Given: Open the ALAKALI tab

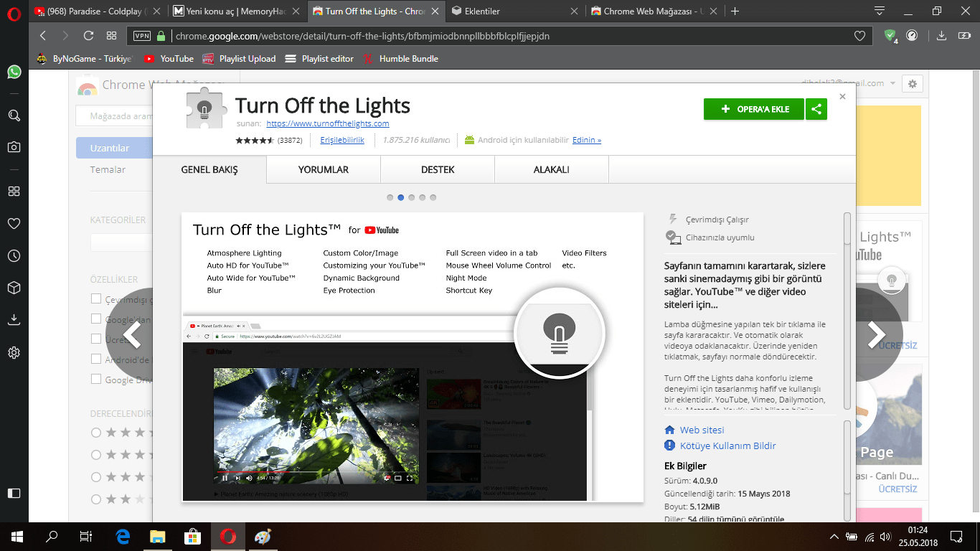Looking at the screenshot, I should [552, 170].
